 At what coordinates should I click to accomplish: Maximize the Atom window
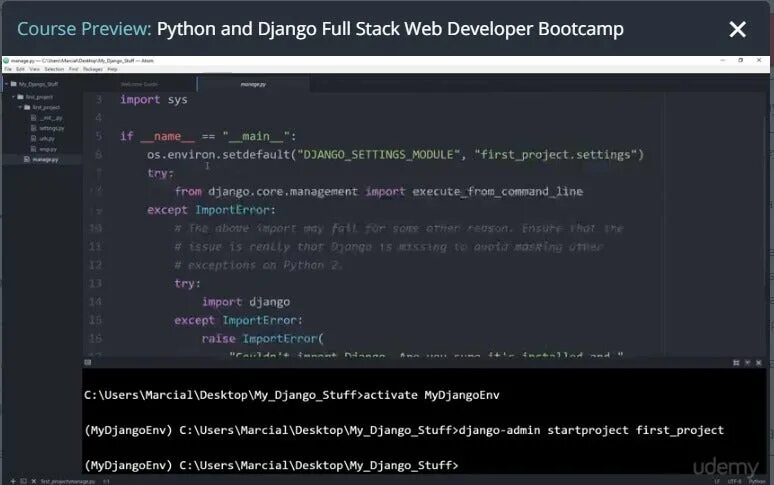(740, 60)
